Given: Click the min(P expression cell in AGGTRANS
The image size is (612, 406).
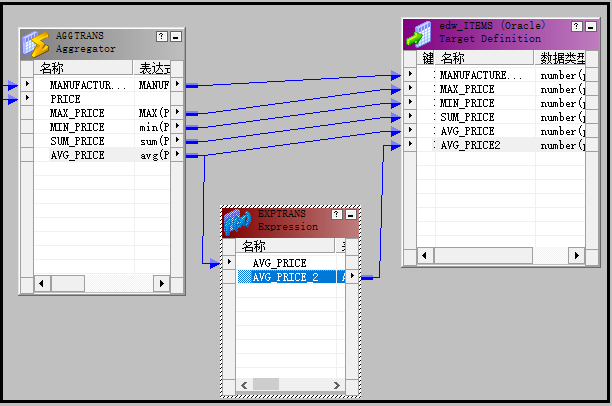Looking at the screenshot, I should pos(153,127).
